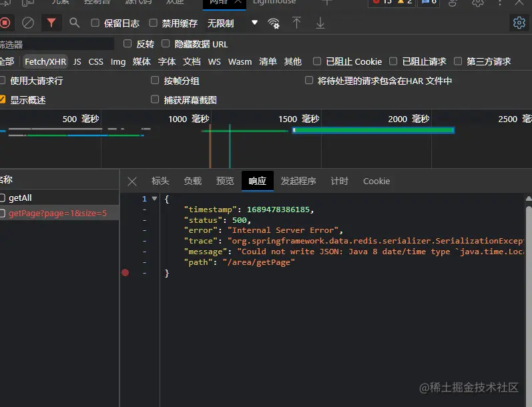Switch to Cookie tab in details
This screenshot has height=407, width=532.
(376, 181)
